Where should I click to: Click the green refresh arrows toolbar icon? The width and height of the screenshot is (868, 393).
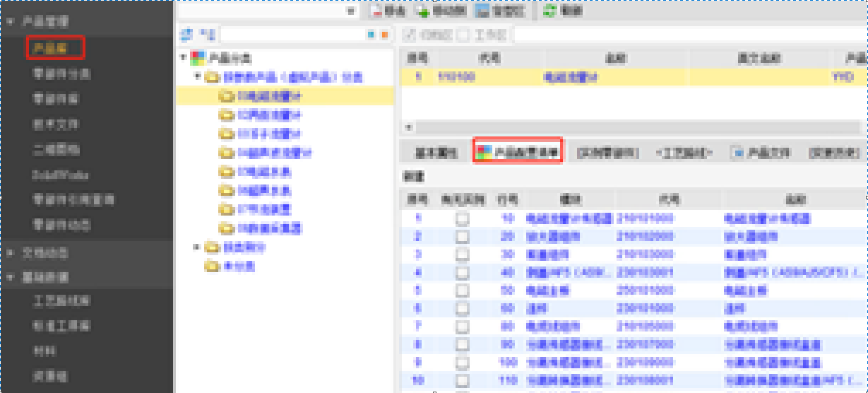point(549,11)
